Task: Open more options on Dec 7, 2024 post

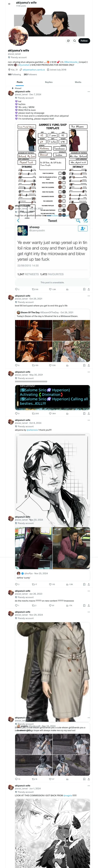Action: [89, 92]
